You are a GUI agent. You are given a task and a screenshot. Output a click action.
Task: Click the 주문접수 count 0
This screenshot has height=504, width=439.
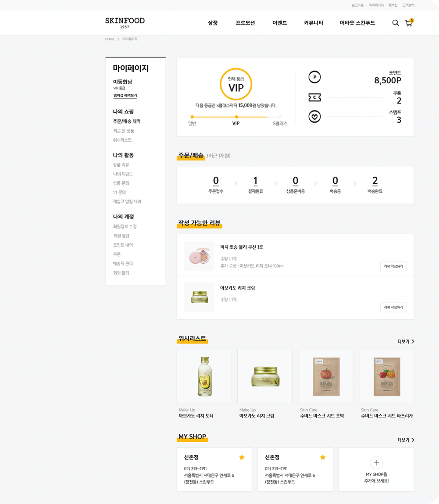click(x=216, y=181)
